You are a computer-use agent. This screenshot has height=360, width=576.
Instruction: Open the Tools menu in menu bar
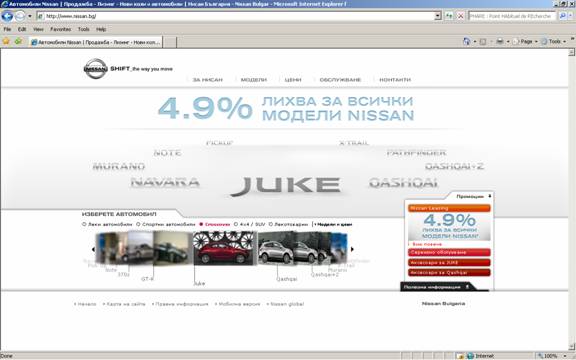(83, 29)
